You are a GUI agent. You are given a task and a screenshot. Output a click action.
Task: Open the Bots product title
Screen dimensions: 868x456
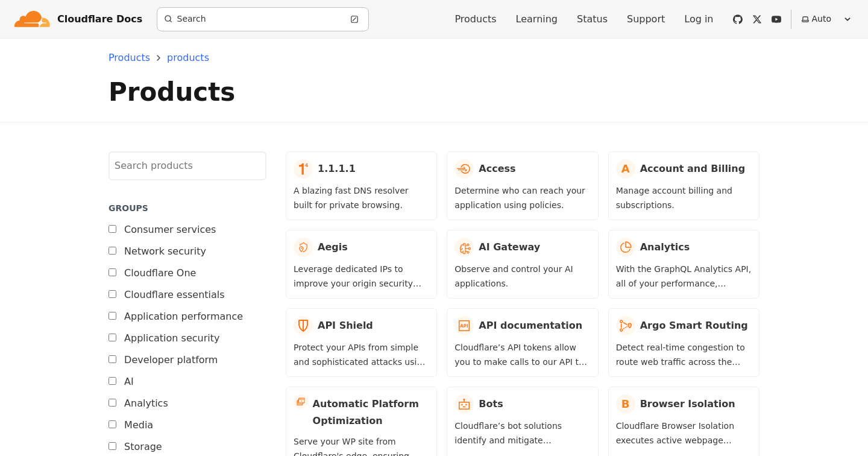[x=491, y=404]
